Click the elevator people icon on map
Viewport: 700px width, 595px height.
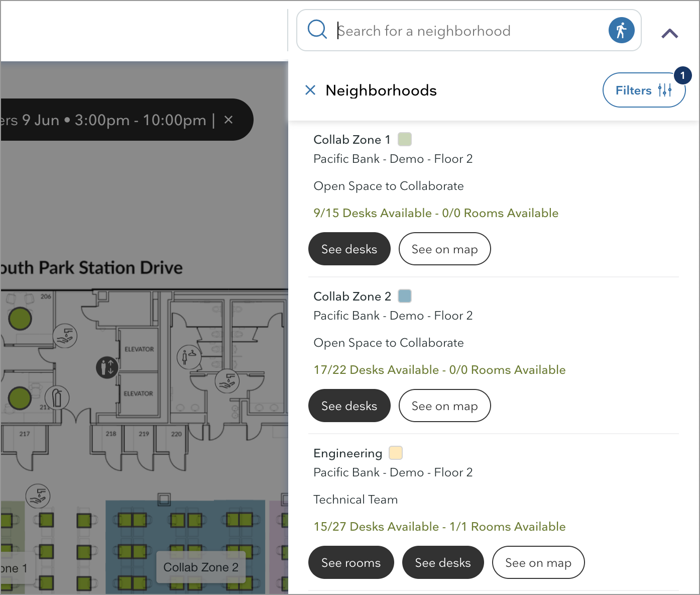(x=107, y=367)
